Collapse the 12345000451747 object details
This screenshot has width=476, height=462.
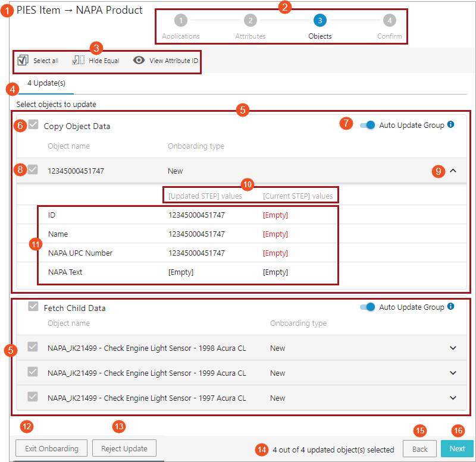coord(453,171)
